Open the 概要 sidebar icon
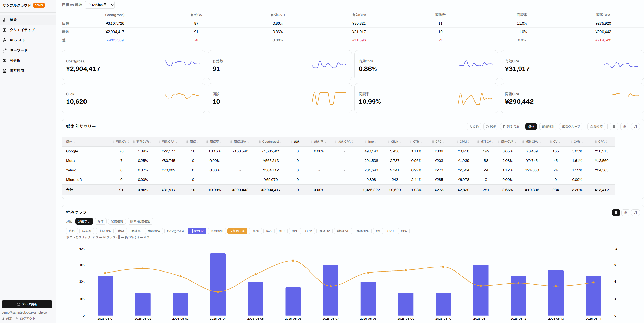The width and height of the screenshot is (644, 323). tap(5, 20)
